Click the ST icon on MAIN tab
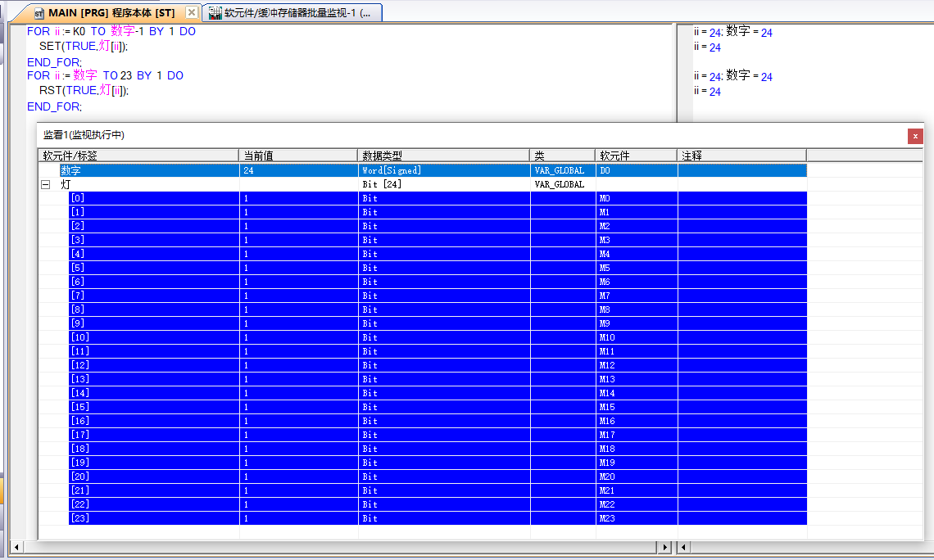The height and width of the screenshot is (560, 934). click(39, 13)
